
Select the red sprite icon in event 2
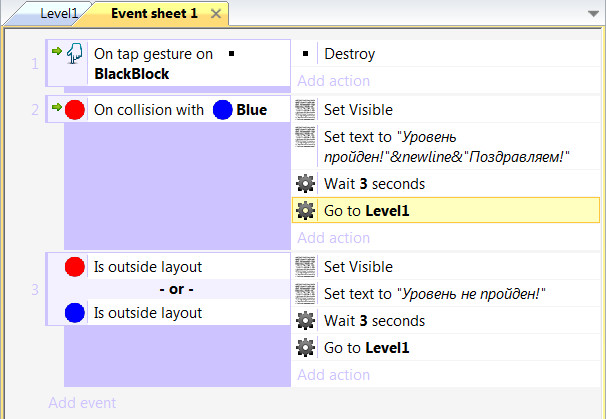coord(75,110)
